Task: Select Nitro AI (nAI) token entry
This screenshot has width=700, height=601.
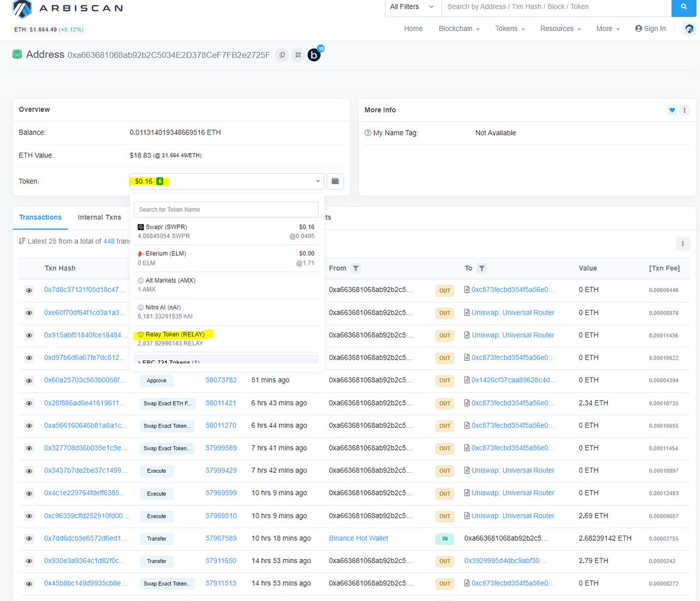Action: (226, 312)
